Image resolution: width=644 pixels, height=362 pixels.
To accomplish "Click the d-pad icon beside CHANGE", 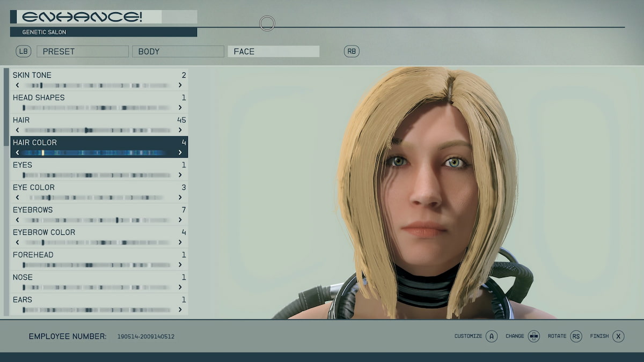I will 534,336.
